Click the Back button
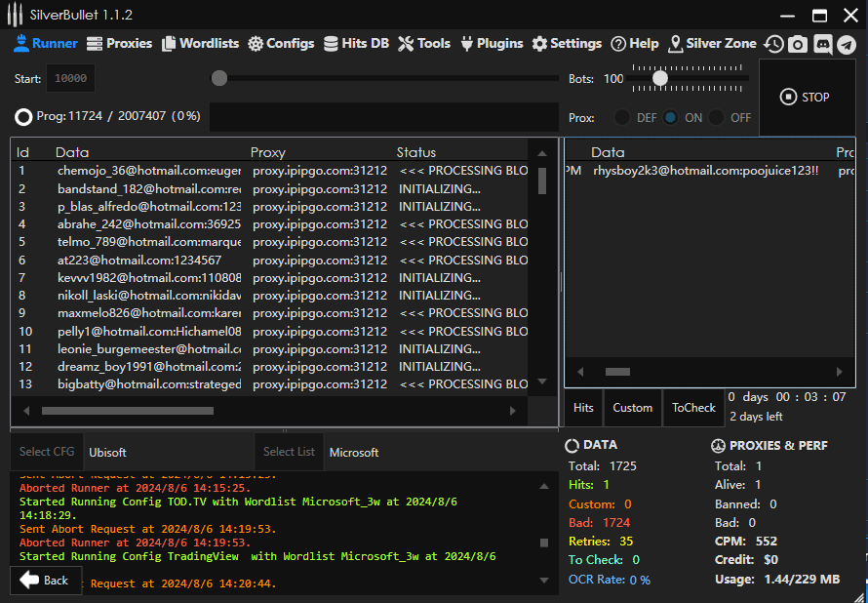The image size is (868, 603). [x=45, y=581]
